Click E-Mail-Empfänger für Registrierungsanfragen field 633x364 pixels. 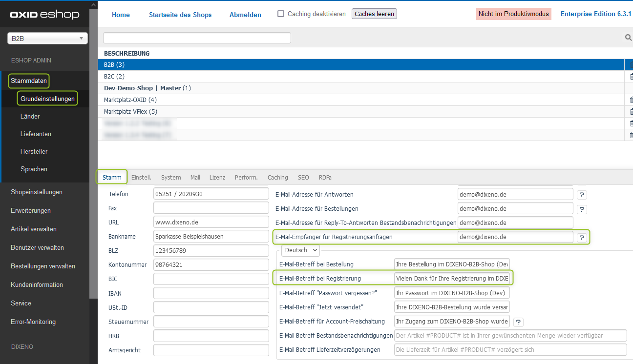(515, 237)
